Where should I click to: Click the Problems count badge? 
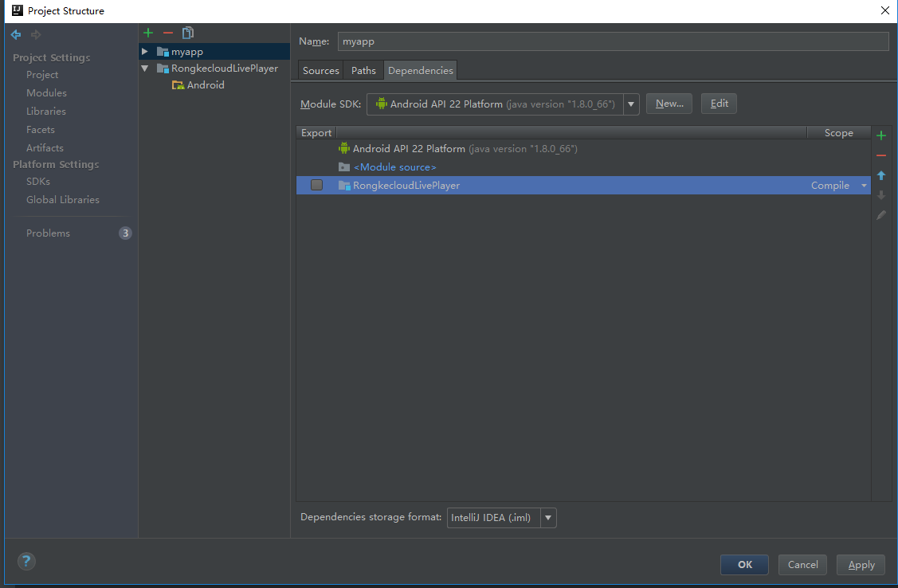pos(125,233)
